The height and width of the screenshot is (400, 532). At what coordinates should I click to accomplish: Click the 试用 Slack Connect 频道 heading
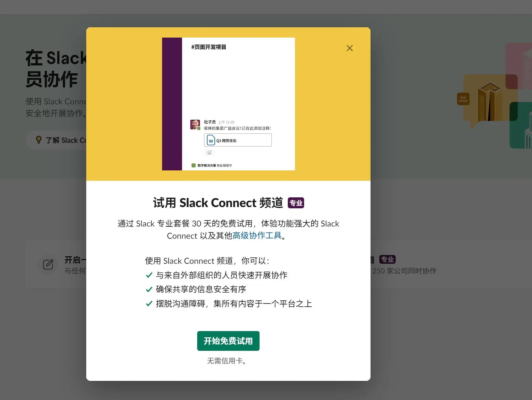pos(218,203)
